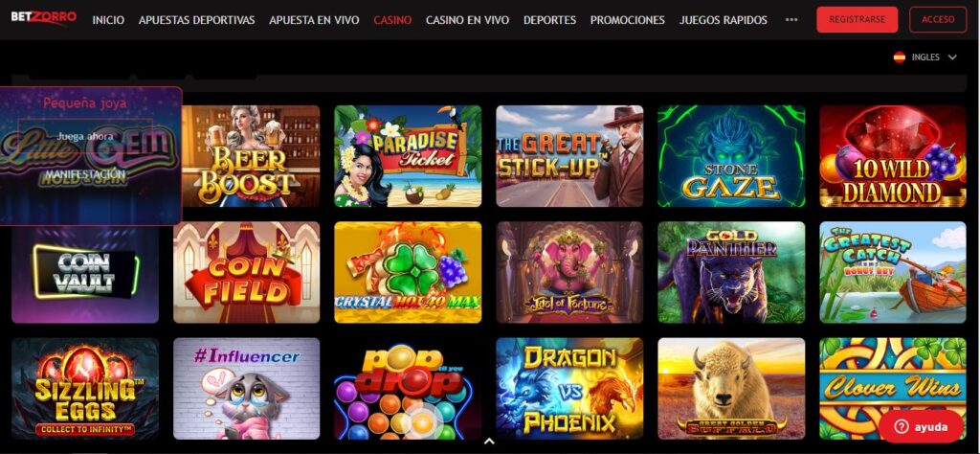Click the BetZorro logo

point(43,17)
